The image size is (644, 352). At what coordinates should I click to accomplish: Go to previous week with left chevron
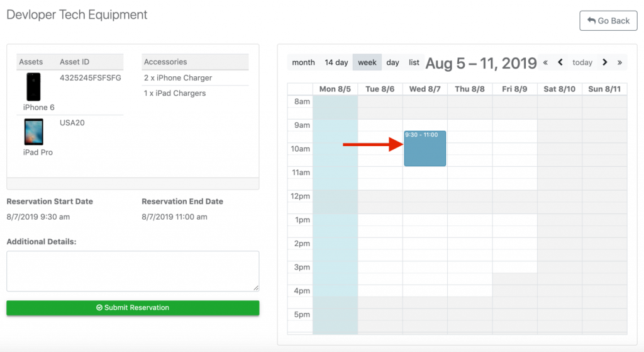(560, 62)
